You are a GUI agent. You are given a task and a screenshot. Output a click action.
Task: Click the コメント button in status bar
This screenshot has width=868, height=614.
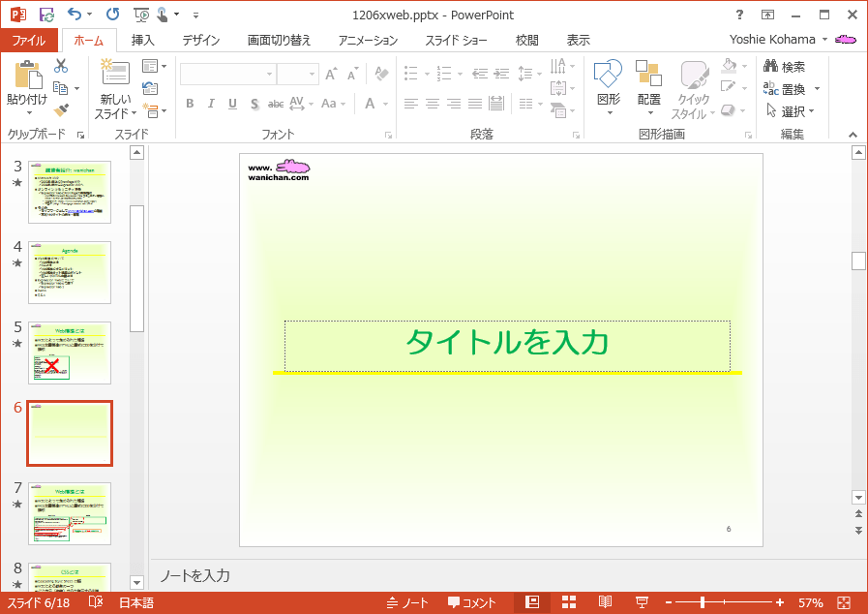471,602
